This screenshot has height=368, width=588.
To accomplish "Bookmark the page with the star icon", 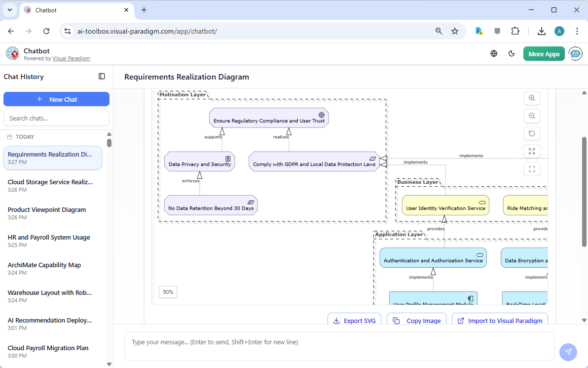I will 454,31.
